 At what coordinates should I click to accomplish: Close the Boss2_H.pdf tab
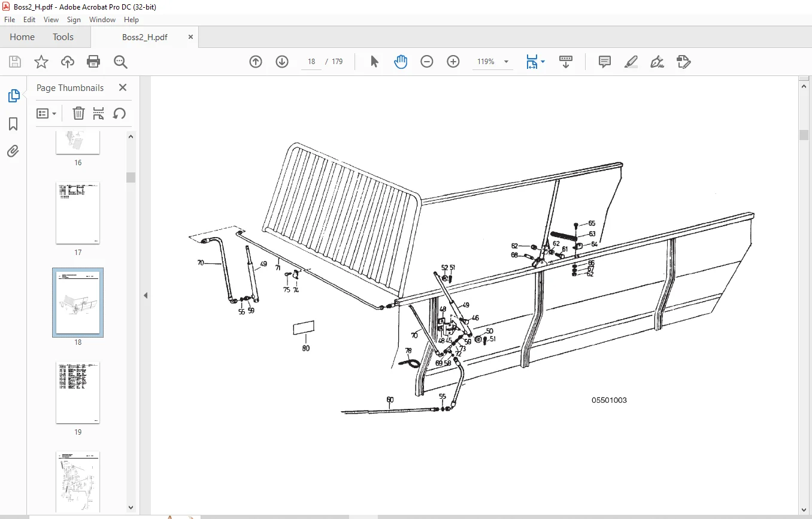click(190, 37)
